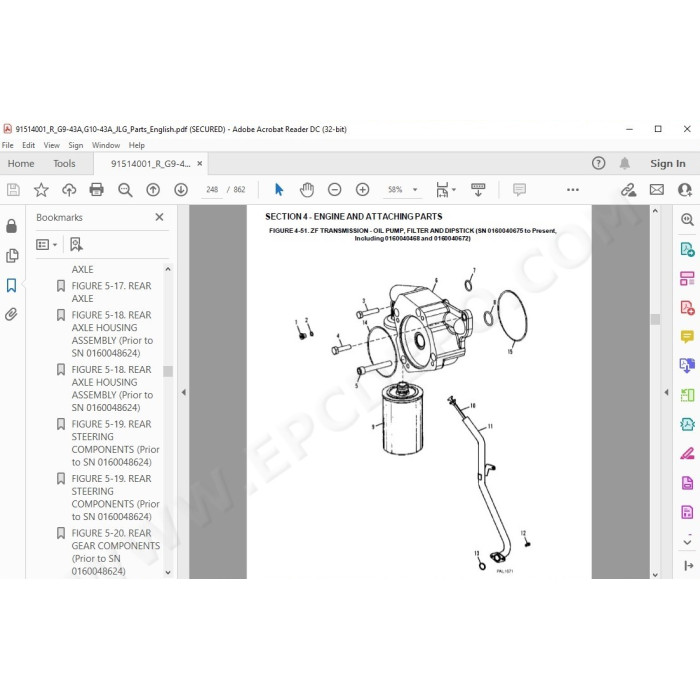Viewport: 700px width, 700px height.
Task: Zoom in with plus button
Action: [362, 190]
